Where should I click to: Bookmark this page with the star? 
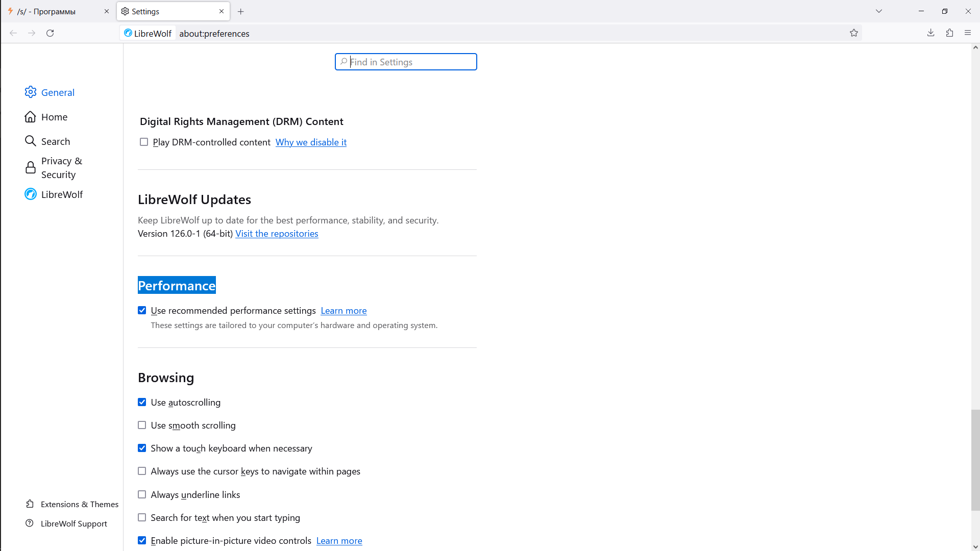point(854,33)
